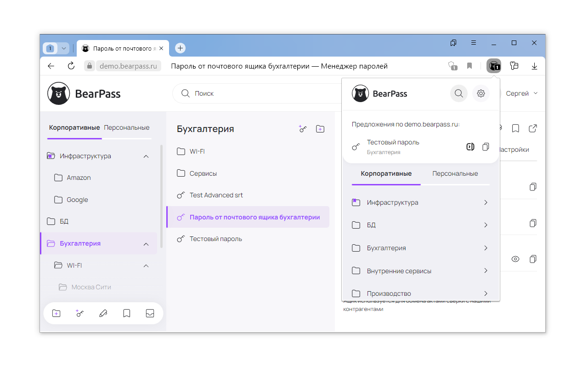This screenshot has width=588, height=368.
Task: Reload the page with browser refresh button
Action: tap(71, 66)
